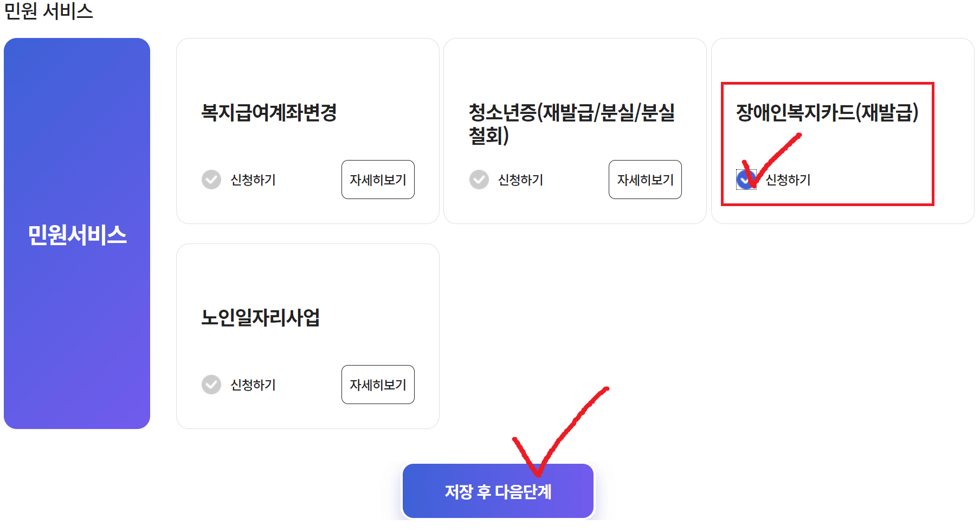Click 신청하기 text under 복지급여계좌변경
980x531 pixels.
[x=253, y=181]
